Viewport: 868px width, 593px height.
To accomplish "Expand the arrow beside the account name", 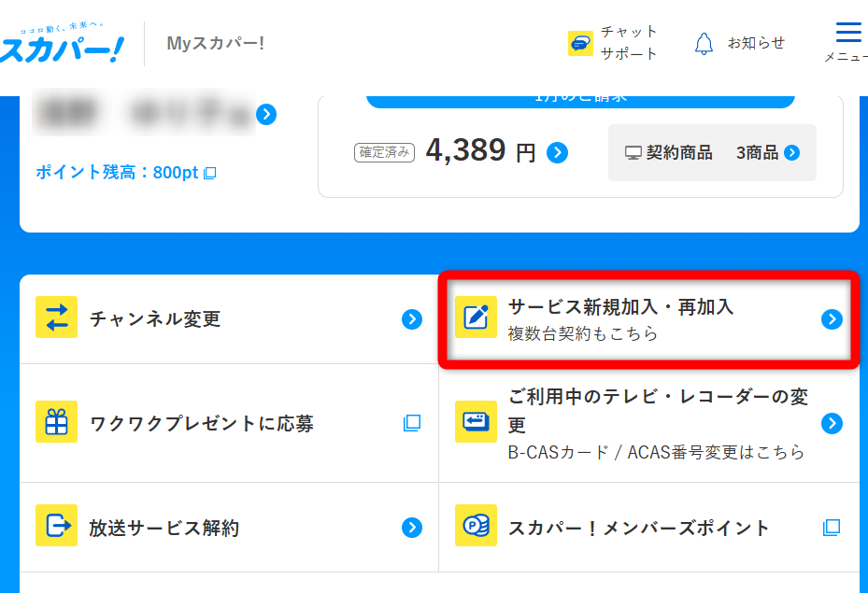I will (x=266, y=114).
